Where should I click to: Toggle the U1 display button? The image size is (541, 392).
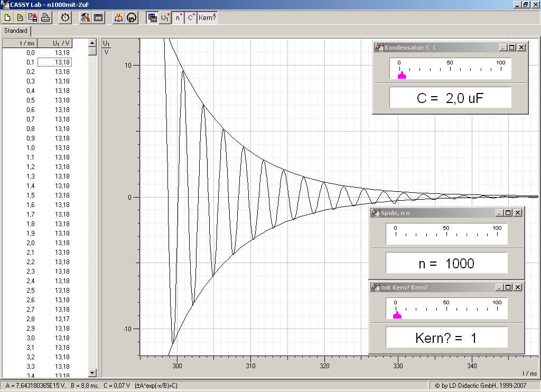[x=165, y=17]
